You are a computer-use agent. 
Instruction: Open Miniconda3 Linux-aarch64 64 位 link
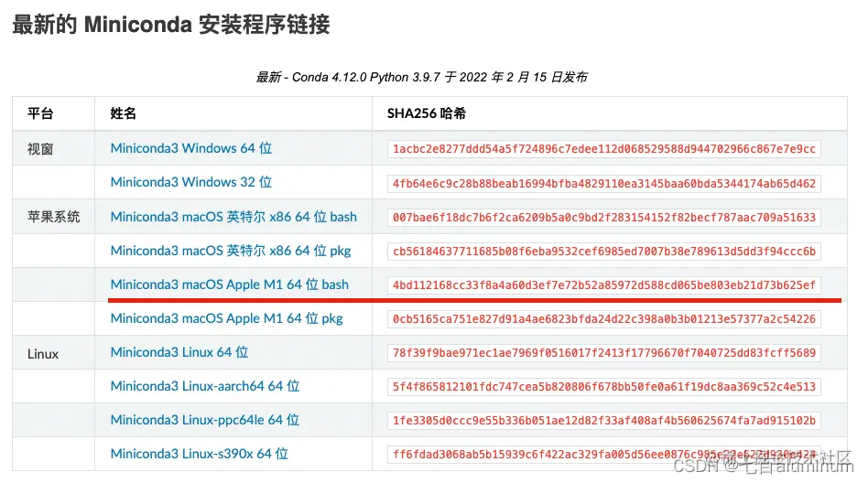tap(205, 386)
